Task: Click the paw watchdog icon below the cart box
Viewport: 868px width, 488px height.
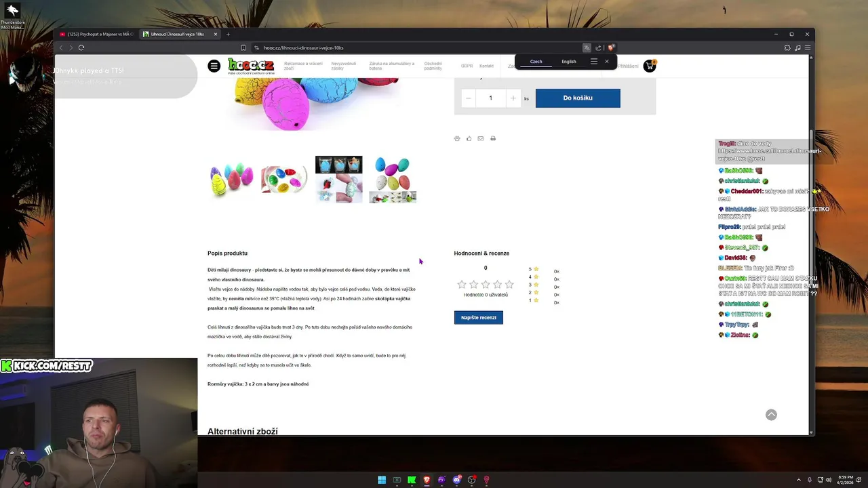Action: coord(457,138)
